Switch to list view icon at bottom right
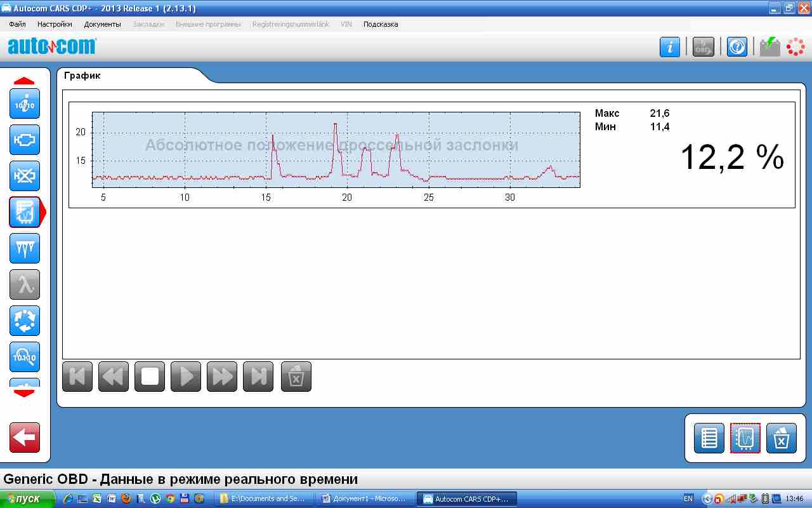 [x=709, y=438]
